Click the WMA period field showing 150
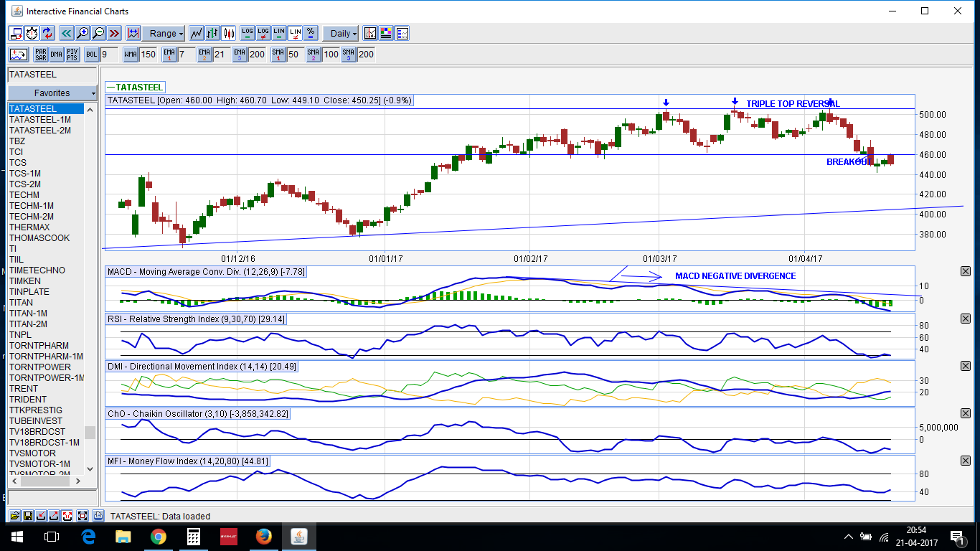This screenshot has width=980, height=551. click(x=149, y=55)
